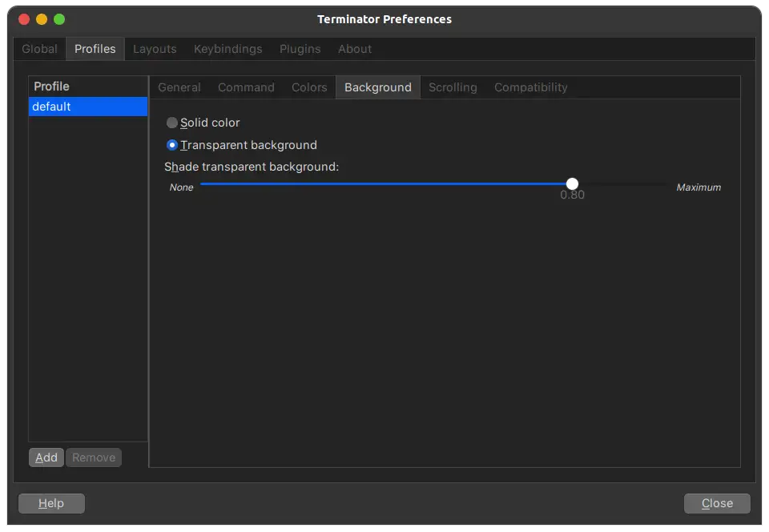
Task: Click the 0.80 slider value text
Action: 572,195
